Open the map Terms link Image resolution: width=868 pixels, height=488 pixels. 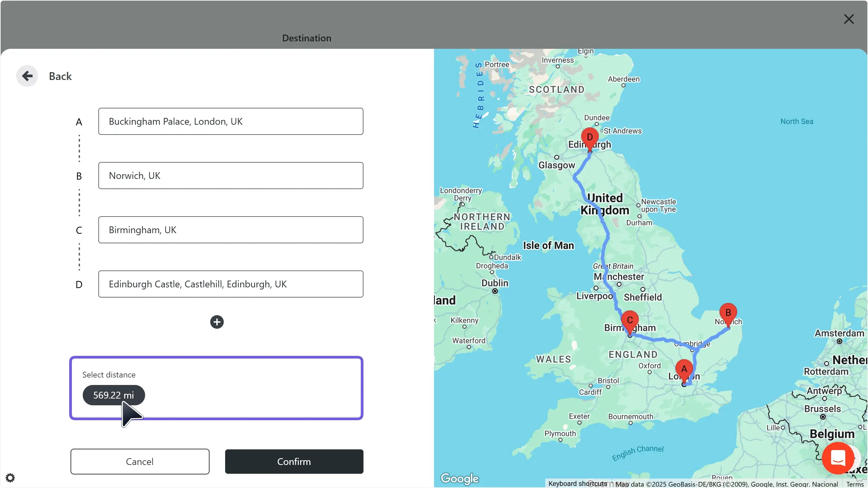(855, 484)
